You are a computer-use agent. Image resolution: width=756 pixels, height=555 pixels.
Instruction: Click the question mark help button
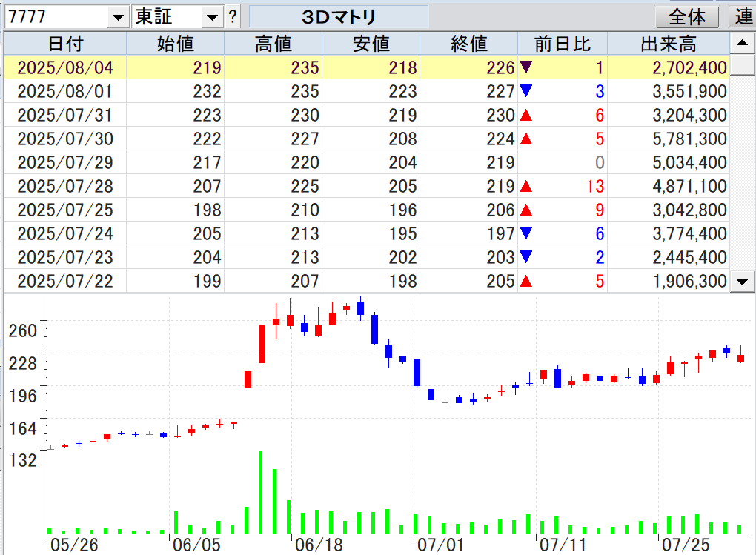(233, 17)
